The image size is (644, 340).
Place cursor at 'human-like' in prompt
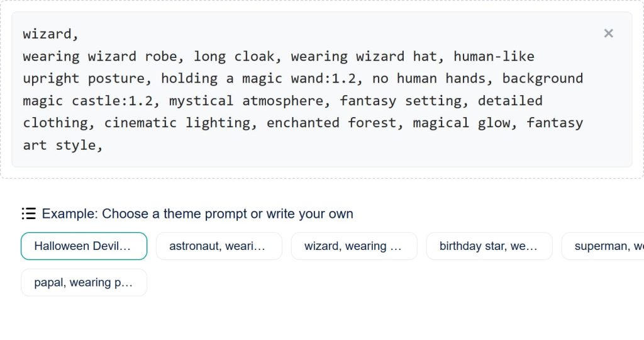pos(494,56)
